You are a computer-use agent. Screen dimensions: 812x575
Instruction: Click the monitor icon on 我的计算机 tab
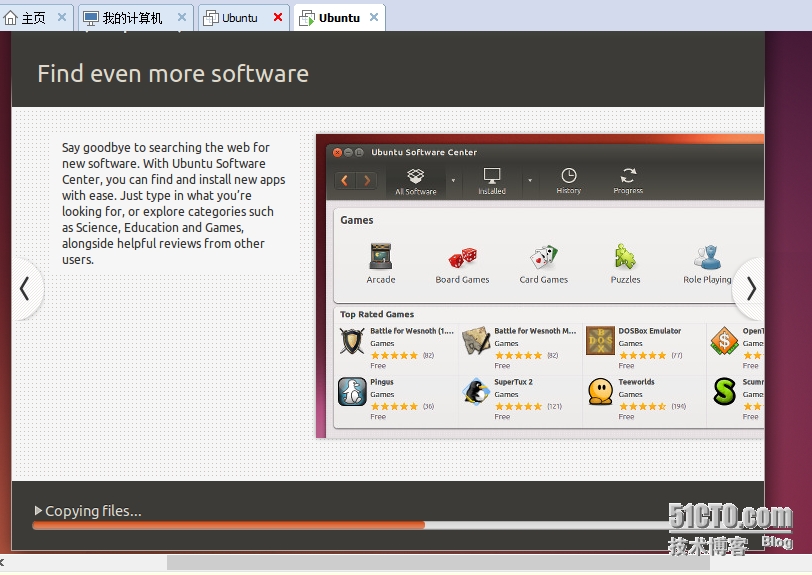click(91, 18)
